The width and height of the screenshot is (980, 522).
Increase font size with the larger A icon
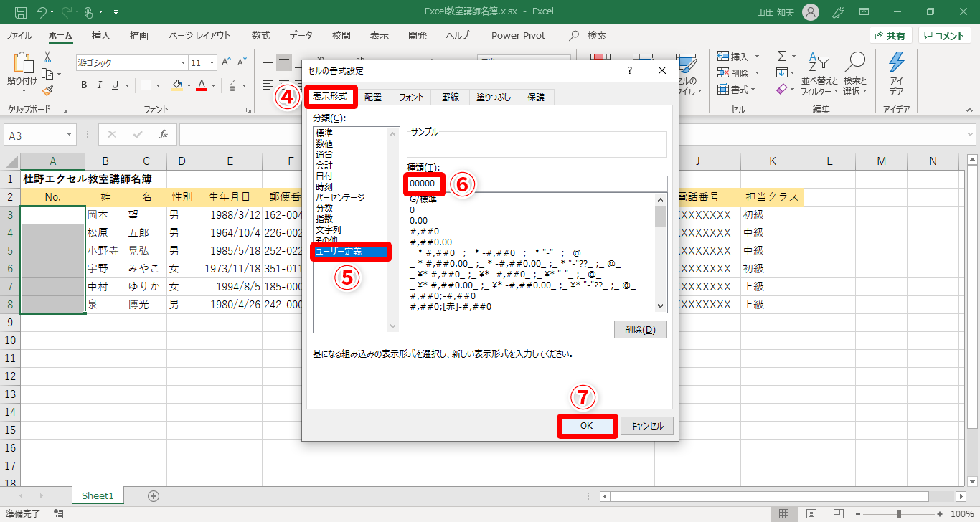click(226, 62)
